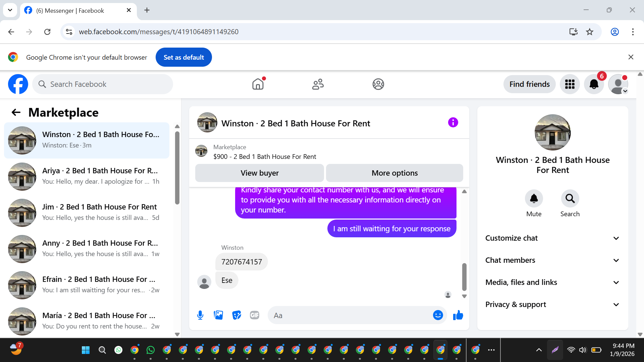Mute this conversation
The image size is (644, 362).
tap(534, 199)
